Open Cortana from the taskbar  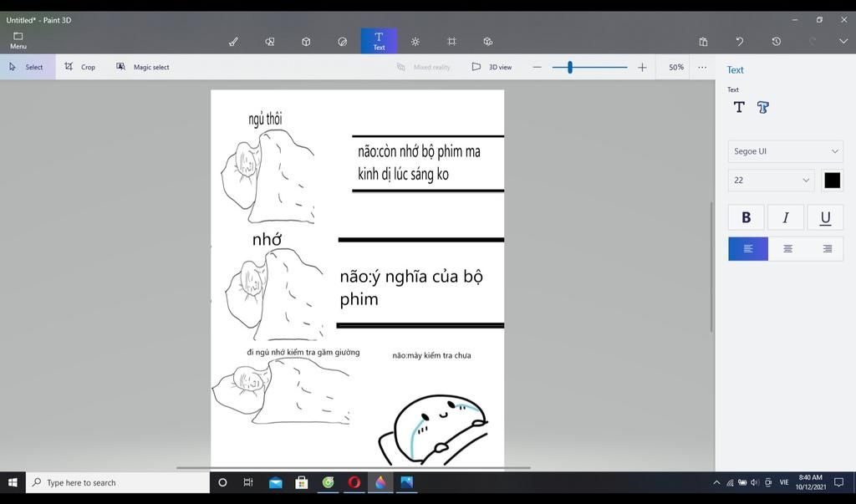pos(222,482)
